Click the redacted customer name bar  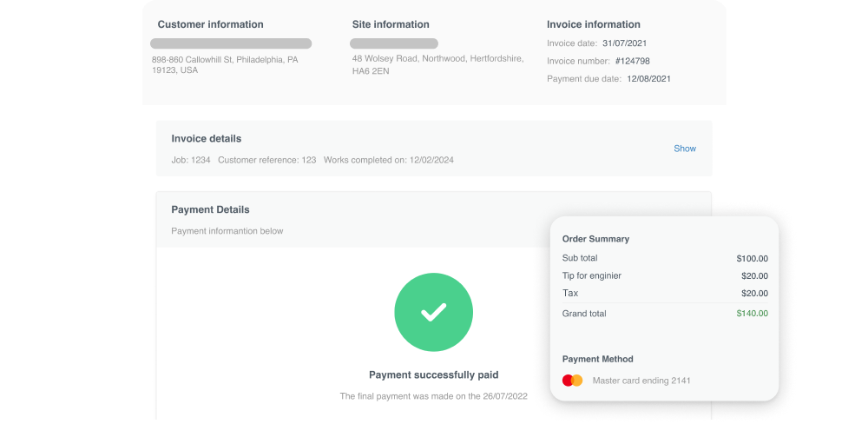[x=231, y=43]
